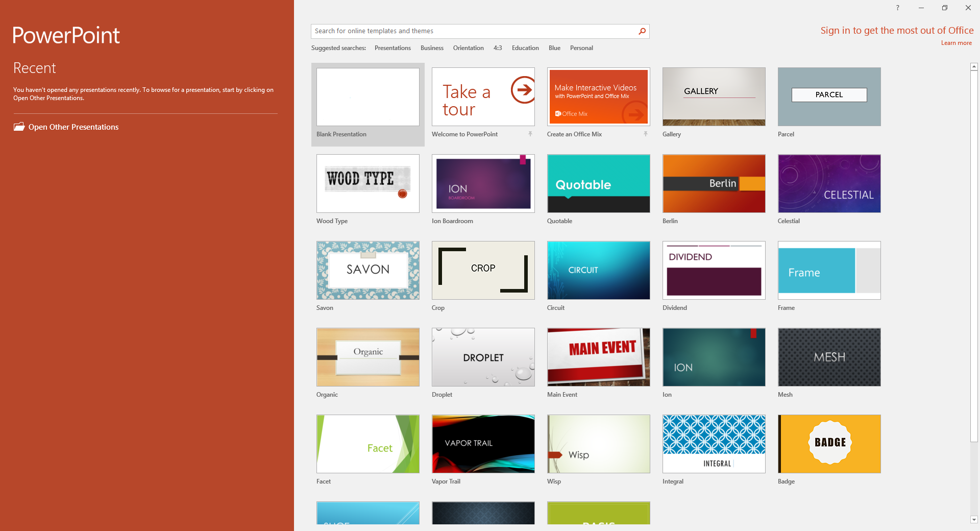Viewport: 980px width, 531px height.
Task: Select the Blue suggested search
Action: (554, 48)
